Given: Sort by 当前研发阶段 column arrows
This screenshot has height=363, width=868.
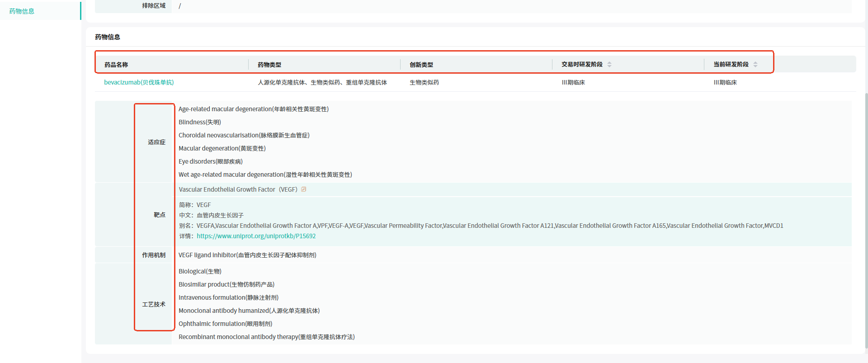Looking at the screenshot, I should pos(755,65).
